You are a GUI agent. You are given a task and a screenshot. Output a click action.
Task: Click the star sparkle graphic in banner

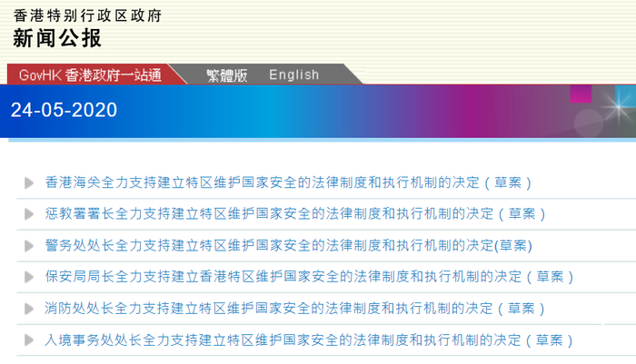tap(618, 107)
